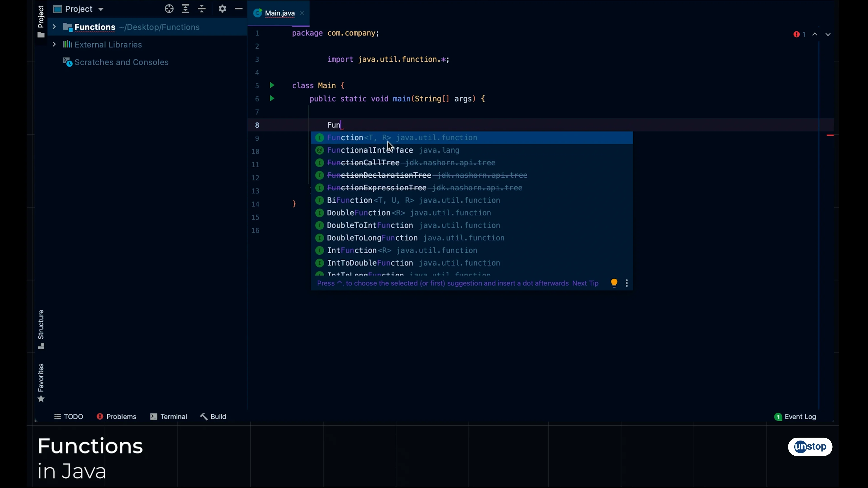
Task: Open the Event Log
Action: pos(800,417)
